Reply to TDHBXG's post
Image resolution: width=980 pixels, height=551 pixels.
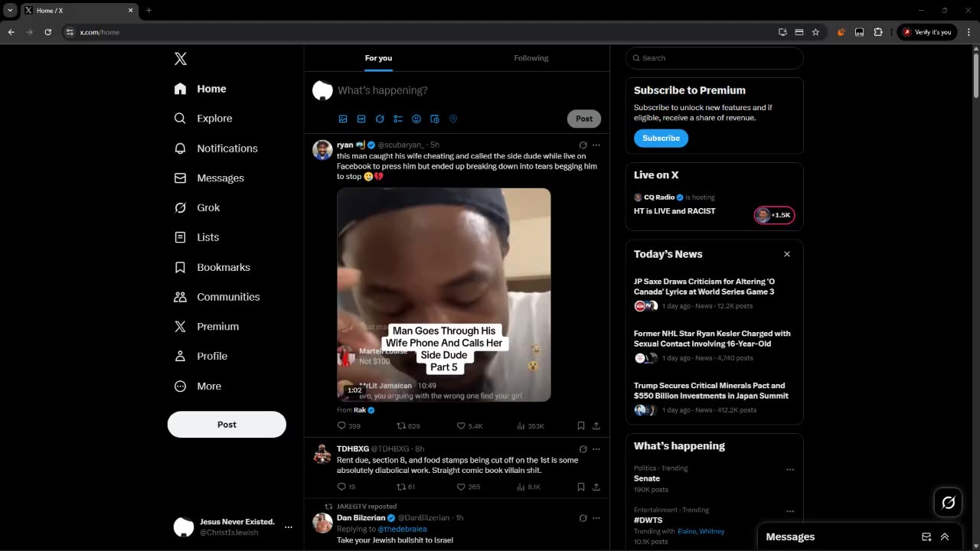[346, 487]
